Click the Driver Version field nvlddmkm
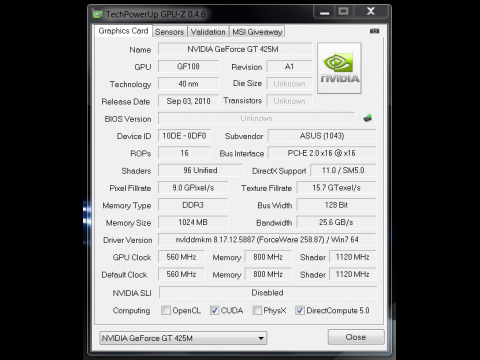The image size is (480, 360). 267,240
